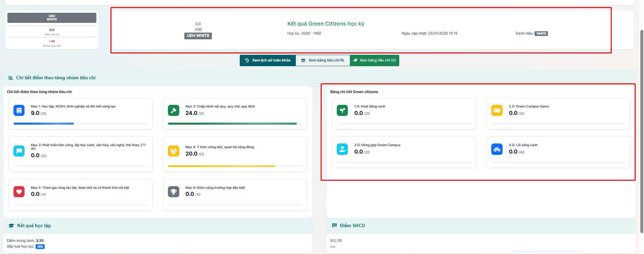This screenshot has width=644, height=254.
Task: Click the Giỏi badge next to Xếp loại học lực
Action: (x=40, y=247)
